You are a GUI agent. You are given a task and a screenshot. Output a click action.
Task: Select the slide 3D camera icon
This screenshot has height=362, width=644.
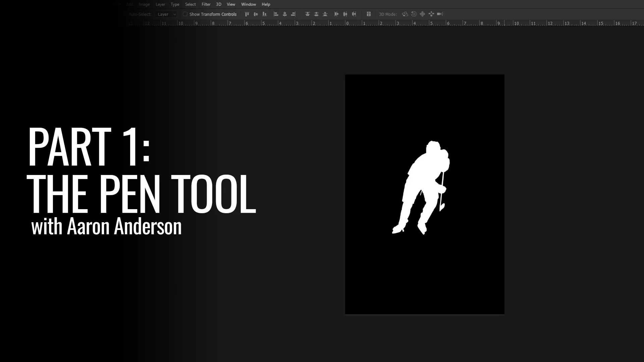coord(431,14)
